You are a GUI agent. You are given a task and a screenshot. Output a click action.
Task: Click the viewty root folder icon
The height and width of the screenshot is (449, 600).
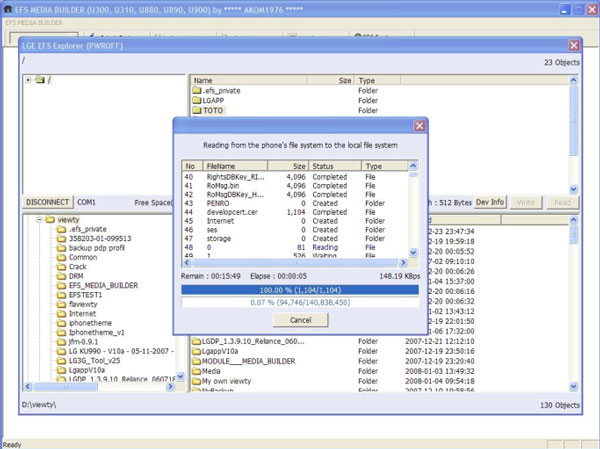48,218
